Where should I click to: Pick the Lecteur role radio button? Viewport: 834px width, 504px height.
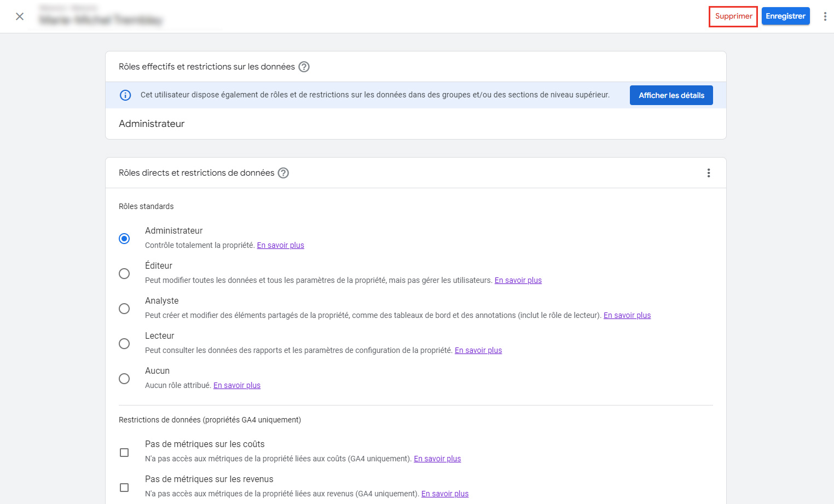124,344
